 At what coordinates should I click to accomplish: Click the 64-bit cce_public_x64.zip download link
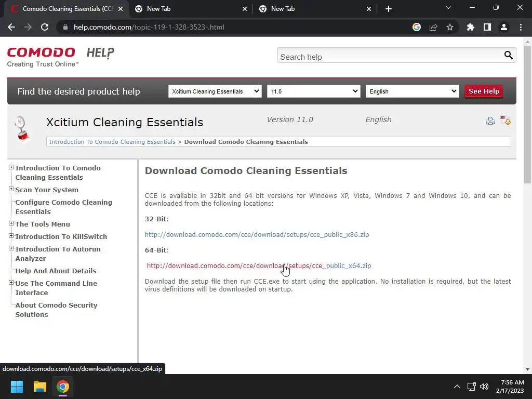pos(259,265)
